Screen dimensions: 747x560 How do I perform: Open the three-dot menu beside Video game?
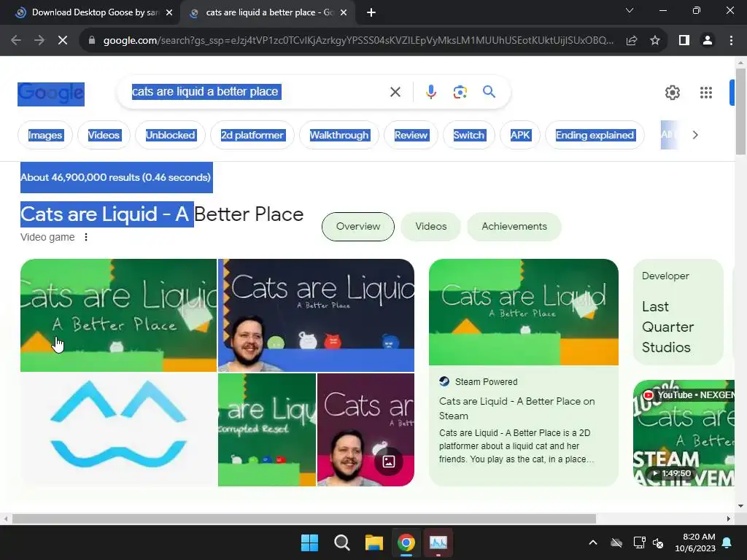tap(86, 237)
